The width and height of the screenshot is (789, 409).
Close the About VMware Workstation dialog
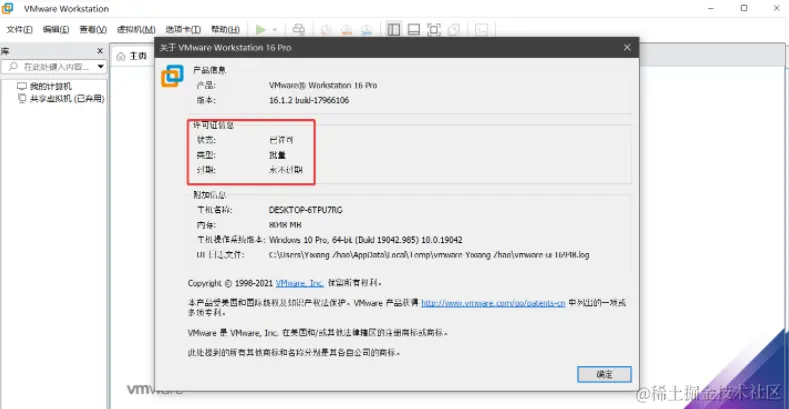pos(627,47)
